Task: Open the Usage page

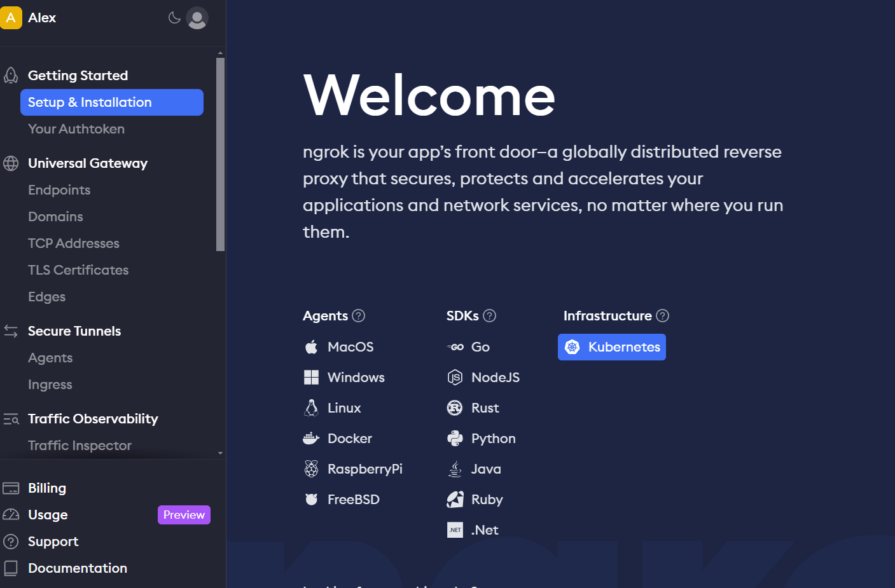Action: click(x=48, y=515)
